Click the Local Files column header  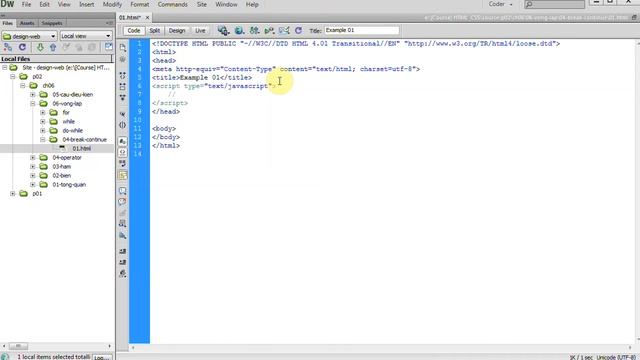[56, 59]
